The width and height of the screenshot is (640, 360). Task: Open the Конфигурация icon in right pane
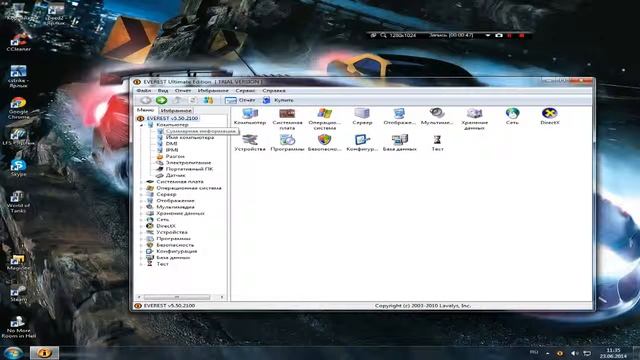(x=362, y=143)
